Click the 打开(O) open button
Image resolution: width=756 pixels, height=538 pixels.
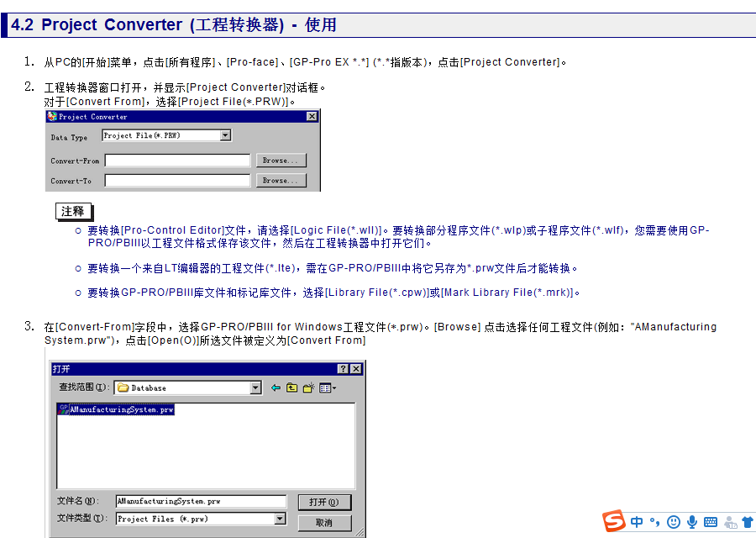[x=323, y=502]
